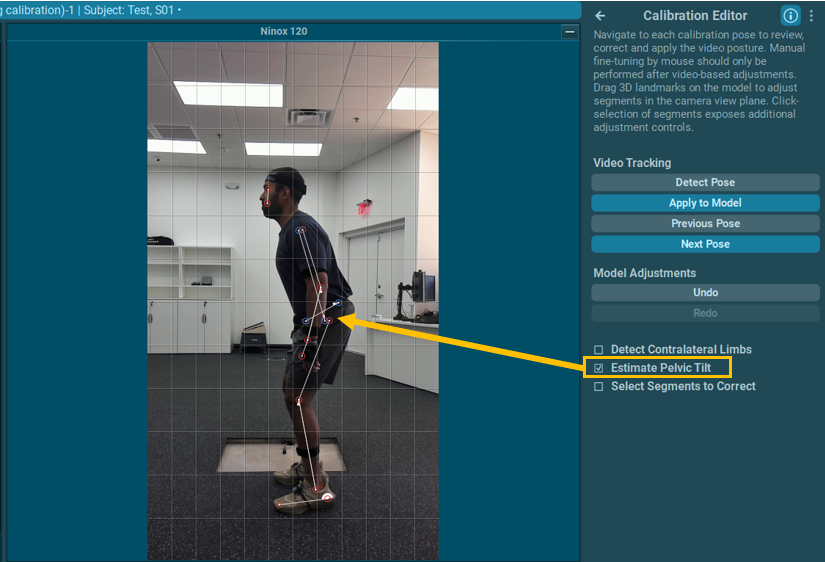Open the three-dot options menu

811,16
